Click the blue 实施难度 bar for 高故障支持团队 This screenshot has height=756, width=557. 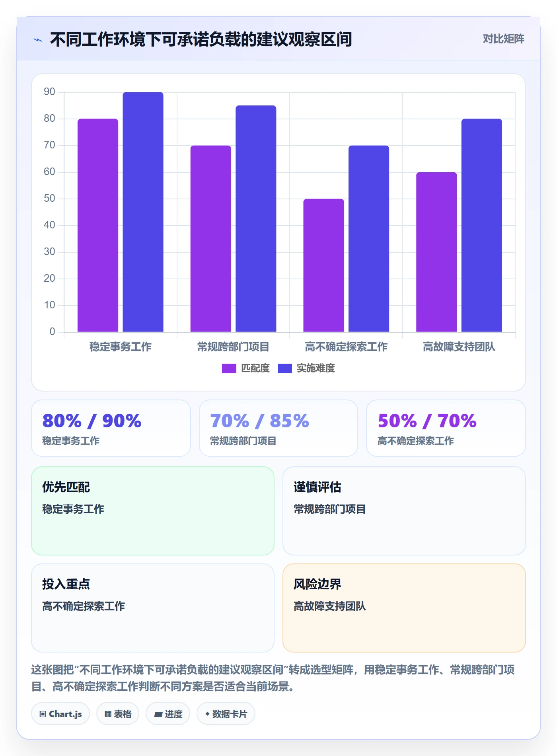[482, 225]
